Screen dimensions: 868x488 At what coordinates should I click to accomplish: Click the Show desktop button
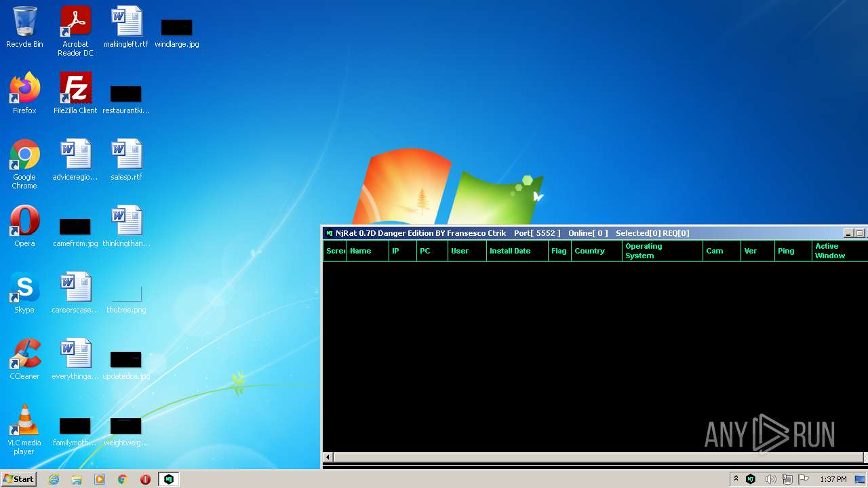click(860, 479)
